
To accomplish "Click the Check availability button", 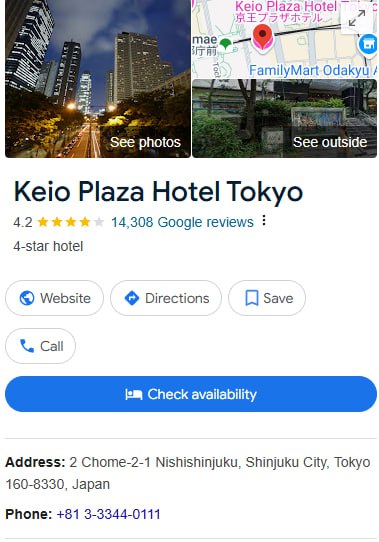I will tap(191, 394).
